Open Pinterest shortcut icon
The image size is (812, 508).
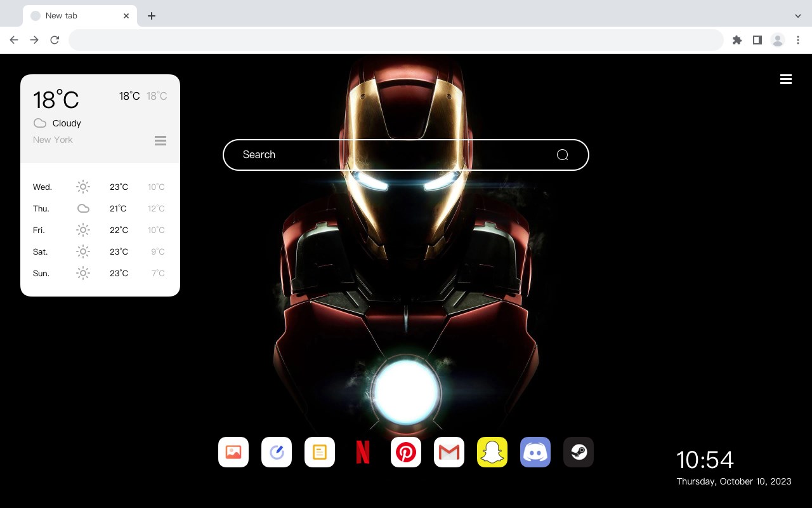pyautogui.click(x=406, y=452)
